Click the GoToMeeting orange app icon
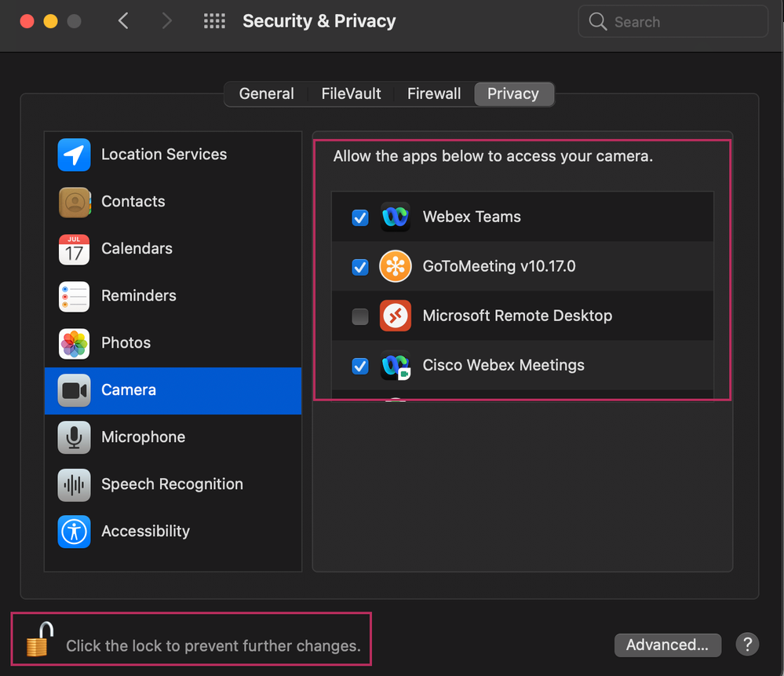Viewport: 784px width, 676px height. click(395, 266)
